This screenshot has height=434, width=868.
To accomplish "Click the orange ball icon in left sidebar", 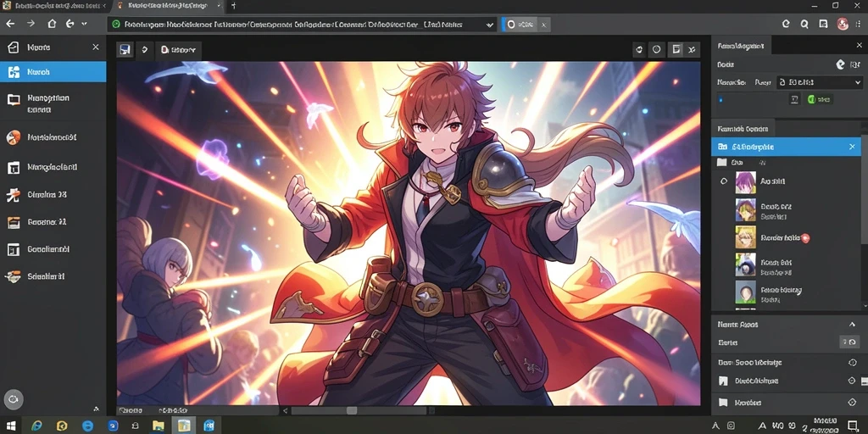I will [x=13, y=137].
